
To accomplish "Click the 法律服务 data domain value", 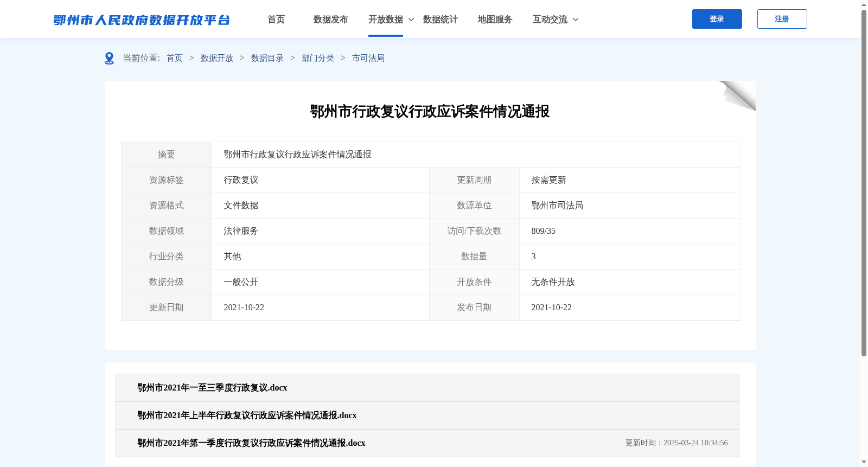I will (x=241, y=231).
